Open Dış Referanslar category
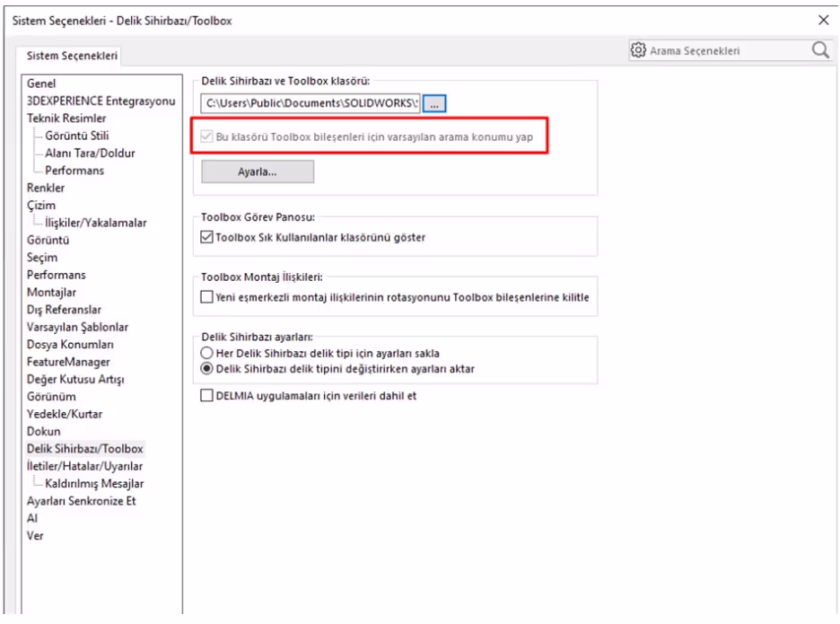The height and width of the screenshot is (624, 840). 64,310
